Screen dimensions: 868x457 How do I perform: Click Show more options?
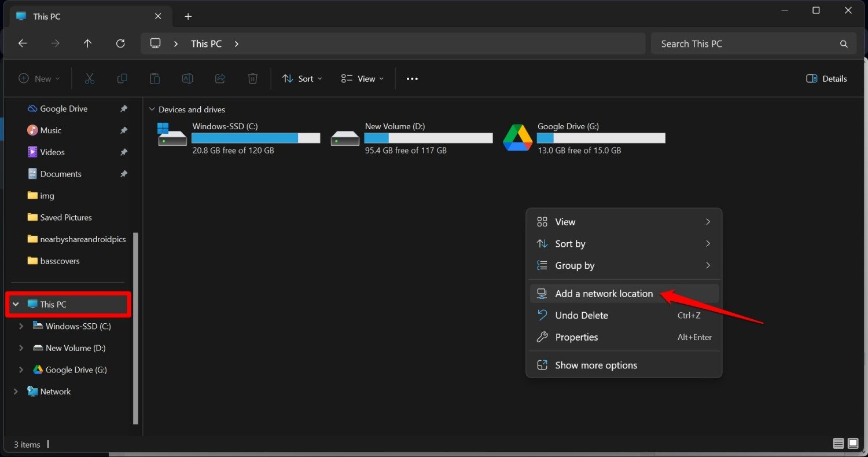click(595, 365)
